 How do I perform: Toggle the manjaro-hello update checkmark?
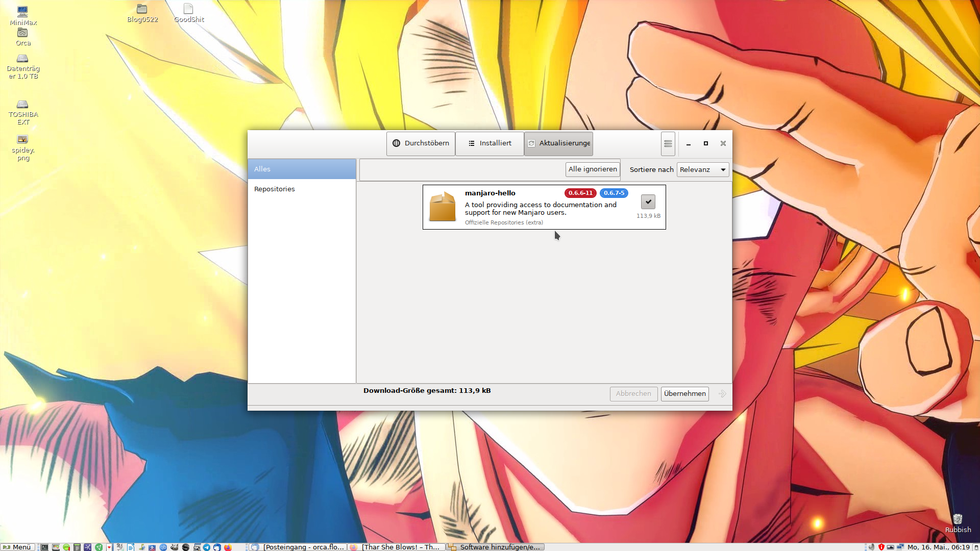click(648, 202)
